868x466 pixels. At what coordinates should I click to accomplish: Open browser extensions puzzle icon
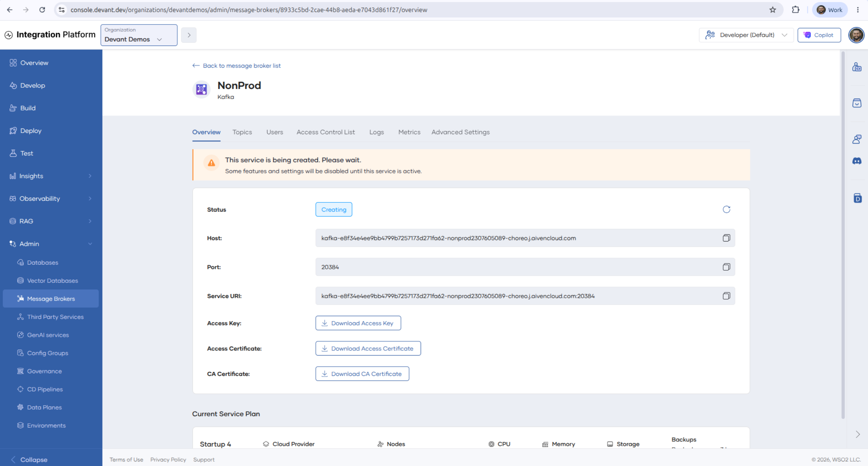pyautogui.click(x=795, y=10)
